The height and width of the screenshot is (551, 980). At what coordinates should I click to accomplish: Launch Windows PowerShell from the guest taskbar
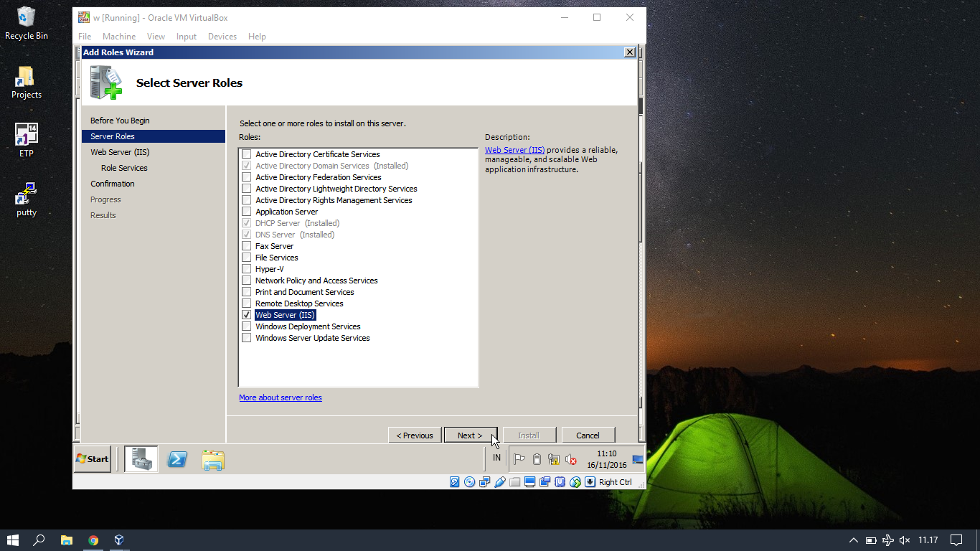[177, 460]
